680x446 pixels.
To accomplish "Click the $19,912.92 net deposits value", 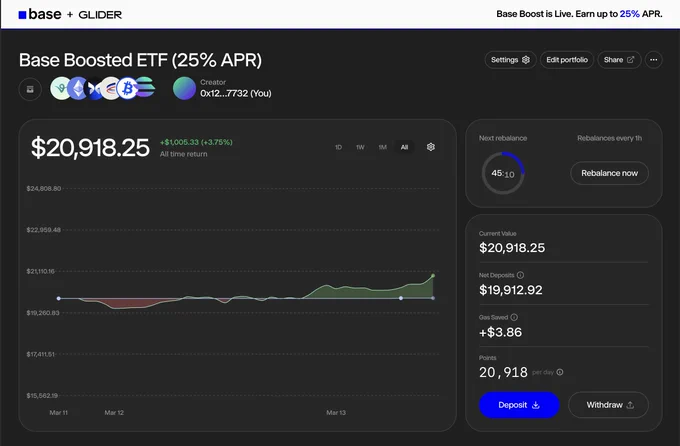I will [510, 290].
